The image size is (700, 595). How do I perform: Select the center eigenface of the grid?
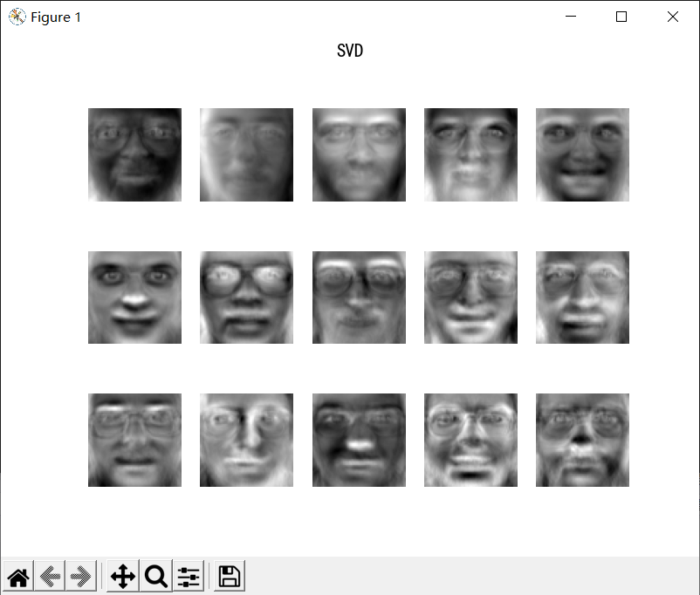point(359,297)
